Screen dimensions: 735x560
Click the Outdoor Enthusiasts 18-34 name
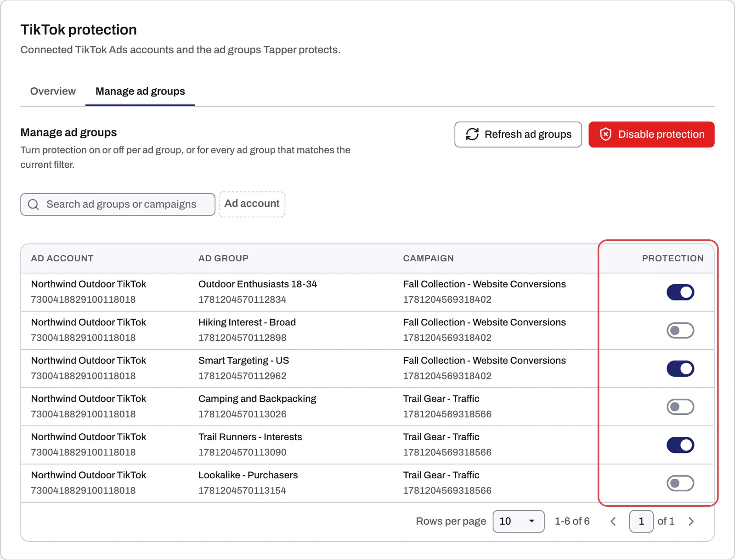tap(258, 284)
